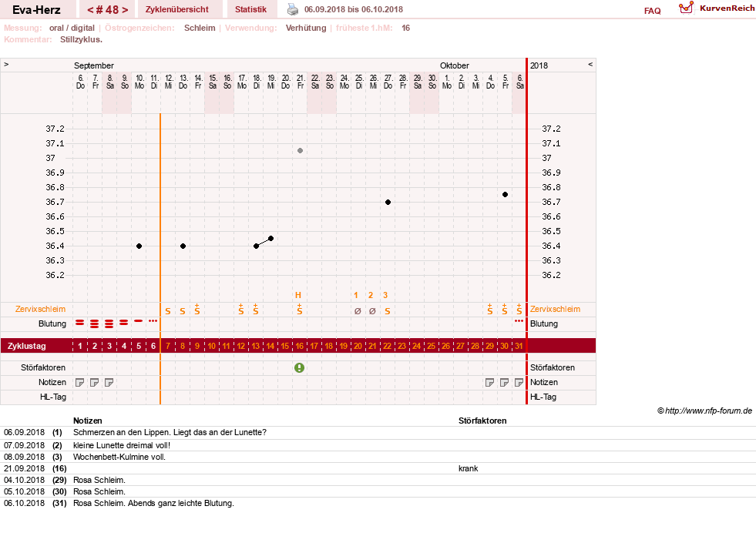Open the note icon for cycle day 30
Image resolution: width=756 pixels, height=543 pixels.
[x=504, y=383]
